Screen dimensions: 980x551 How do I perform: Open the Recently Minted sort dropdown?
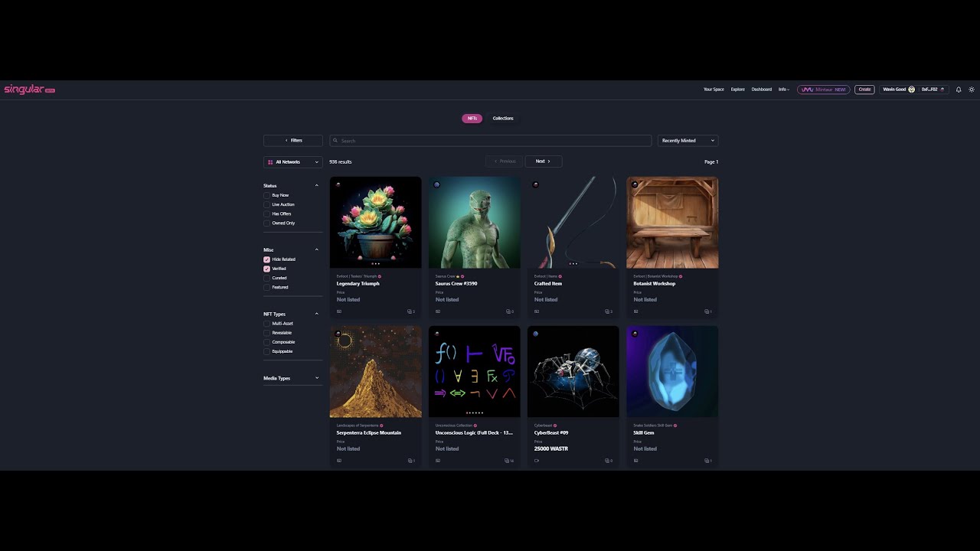(688, 141)
